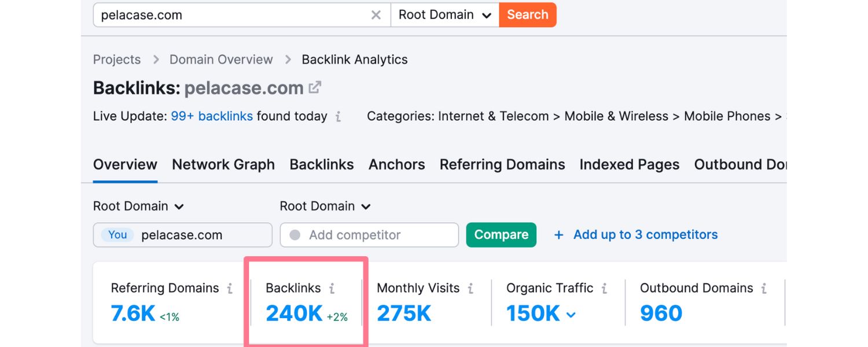
Task: Click info icon next to Monthly Visits
Action: coord(470,289)
